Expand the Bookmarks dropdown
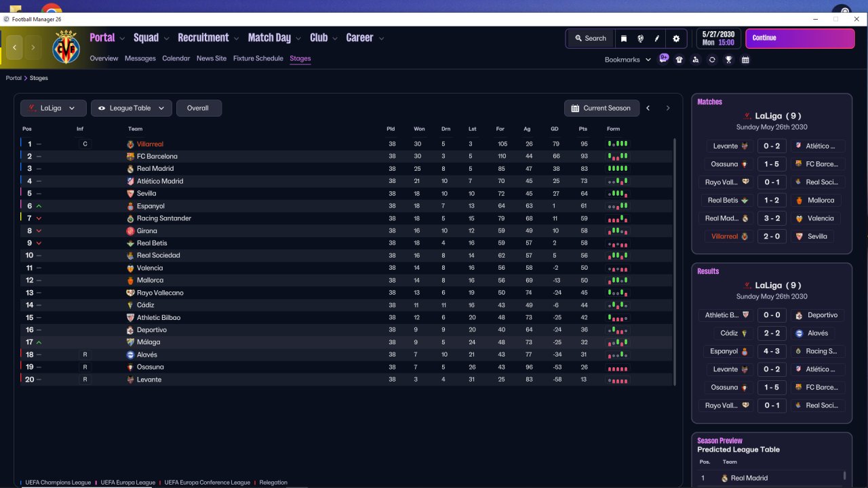The image size is (868, 488). pyautogui.click(x=628, y=60)
